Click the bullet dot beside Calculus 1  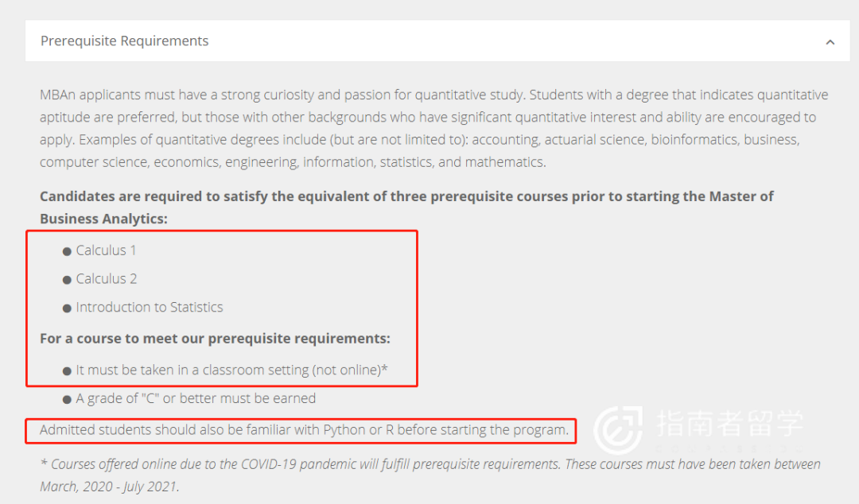click(67, 251)
